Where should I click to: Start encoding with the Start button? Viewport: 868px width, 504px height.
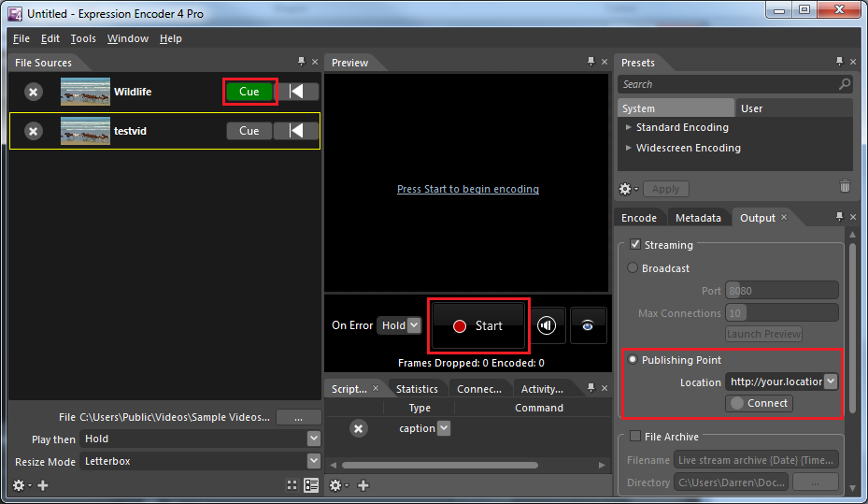point(478,325)
